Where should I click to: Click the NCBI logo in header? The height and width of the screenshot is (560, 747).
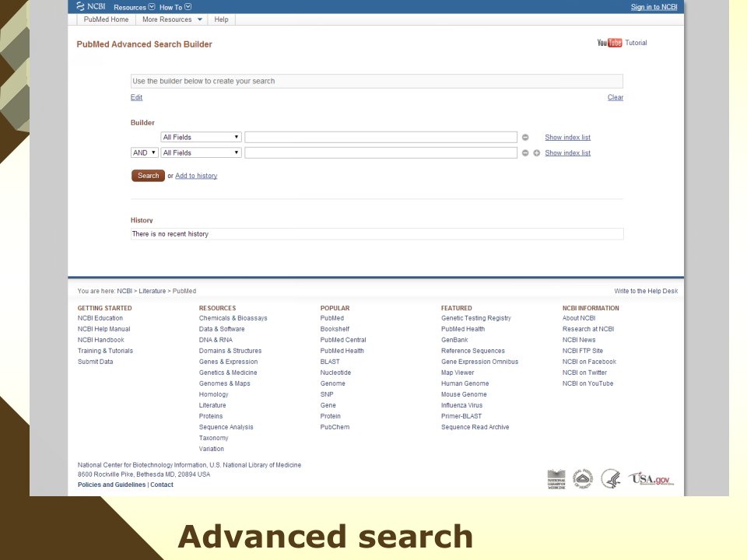coord(90,7)
